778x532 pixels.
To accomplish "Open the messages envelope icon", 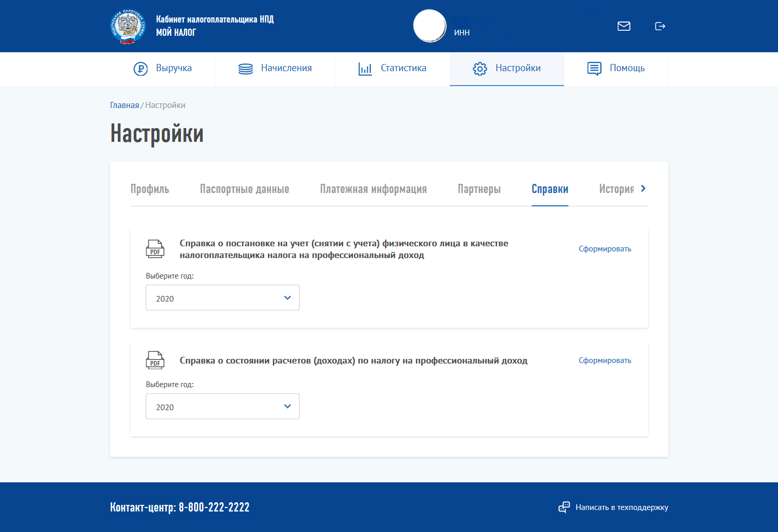I will (624, 26).
